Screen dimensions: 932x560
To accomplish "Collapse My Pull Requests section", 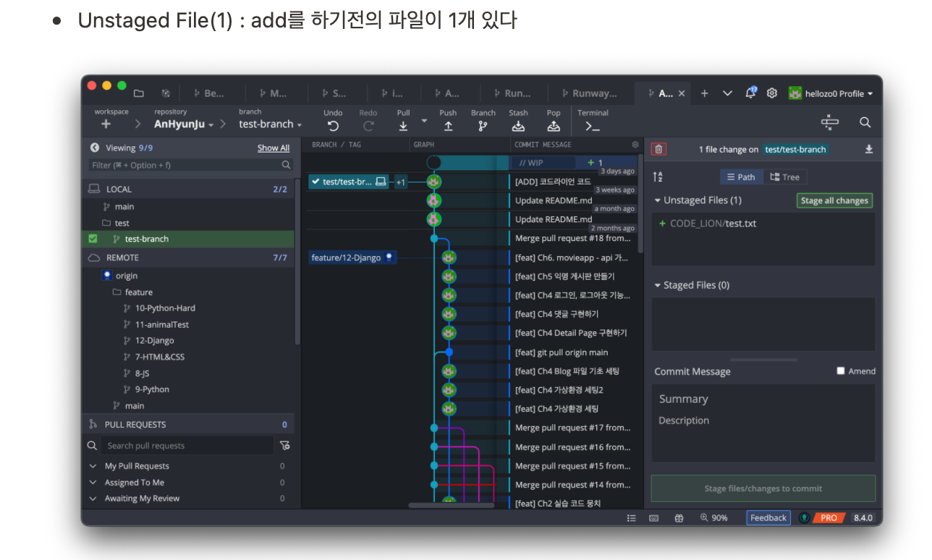I will (x=93, y=466).
